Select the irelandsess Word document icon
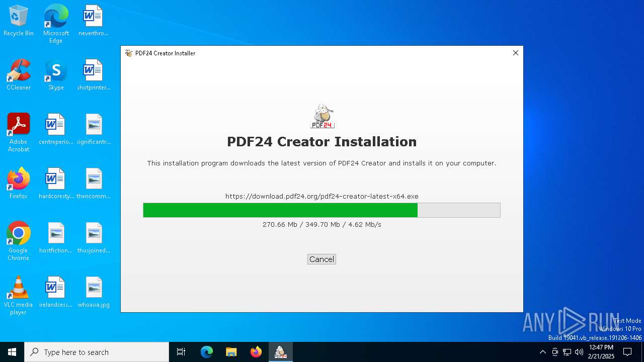The width and height of the screenshot is (644, 362). tap(56, 293)
